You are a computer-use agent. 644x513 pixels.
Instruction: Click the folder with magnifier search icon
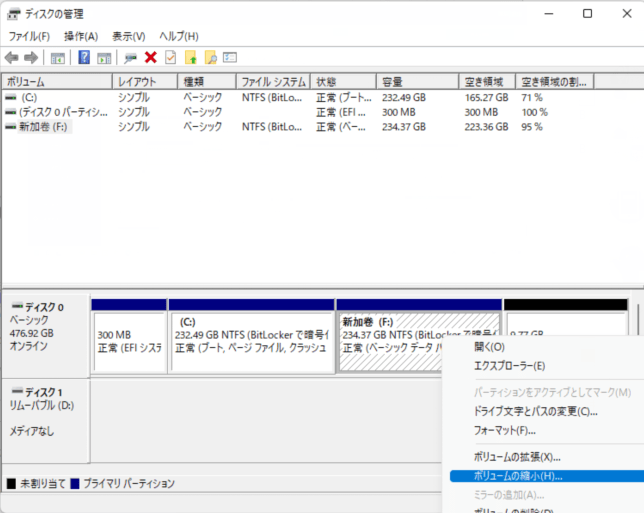point(210,58)
